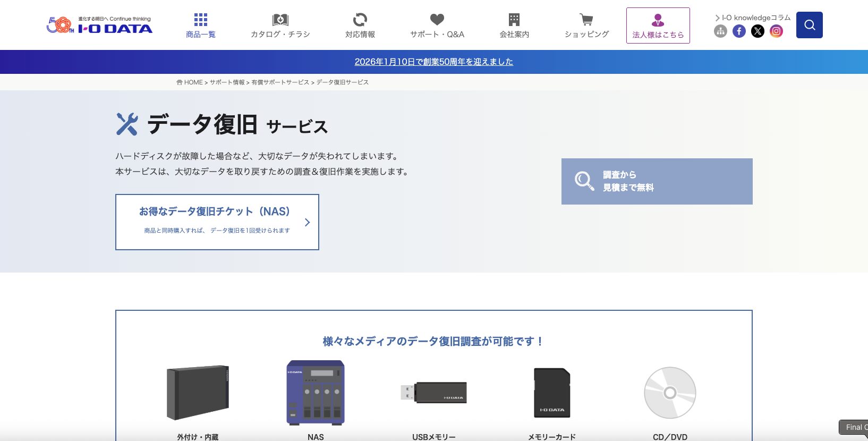The width and height of the screenshot is (868, 441).
Task: Click the magnifier icon in 調査から見積まで無料 banner
Action: pyautogui.click(x=584, y=181)
